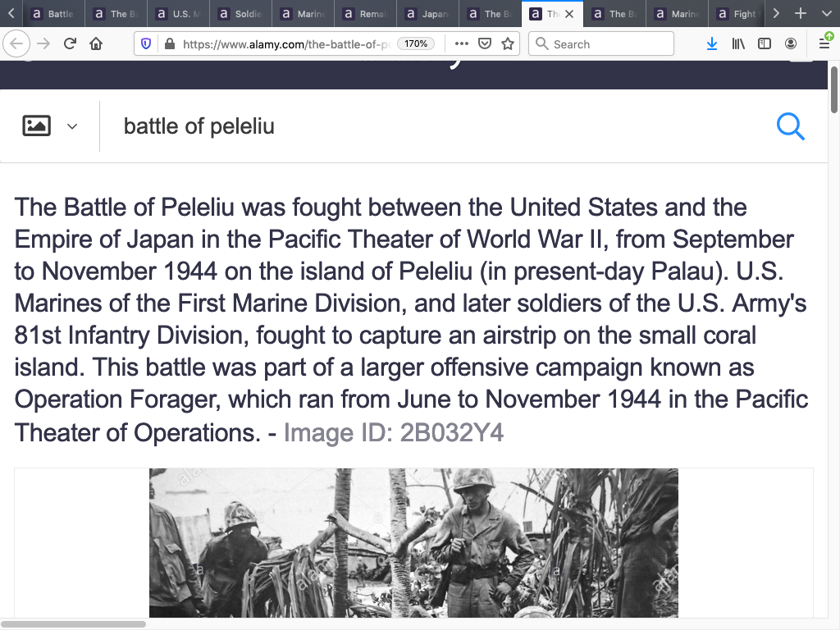
Task: Switch to the "Soldie" tab
Action: pyautogui.click(x=240, y=14)
